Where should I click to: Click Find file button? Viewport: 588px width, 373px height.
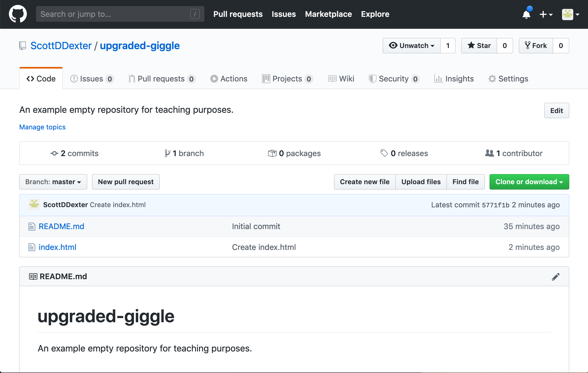465,182
